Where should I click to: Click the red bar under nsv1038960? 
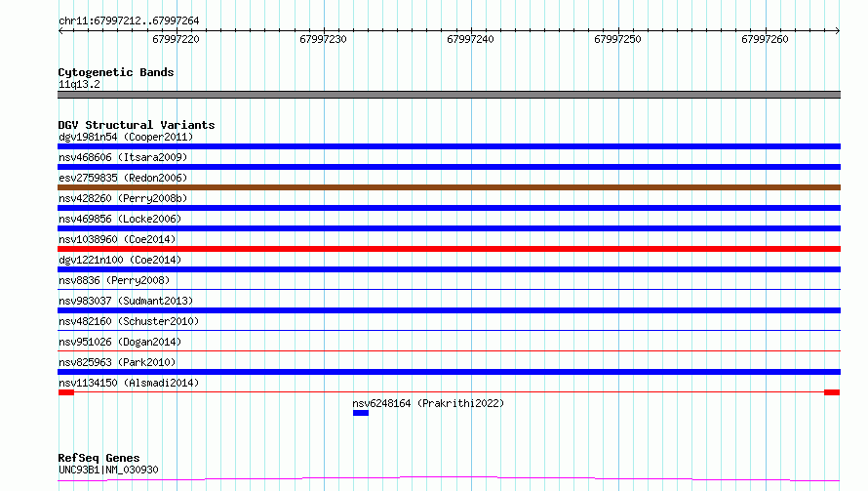[x=449, y=249]
